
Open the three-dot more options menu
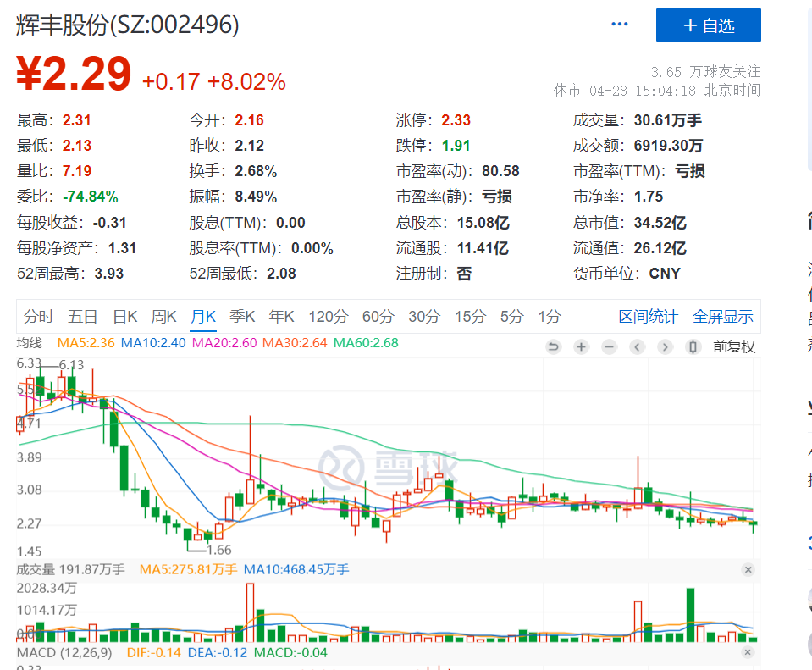[x=619, y=24]
